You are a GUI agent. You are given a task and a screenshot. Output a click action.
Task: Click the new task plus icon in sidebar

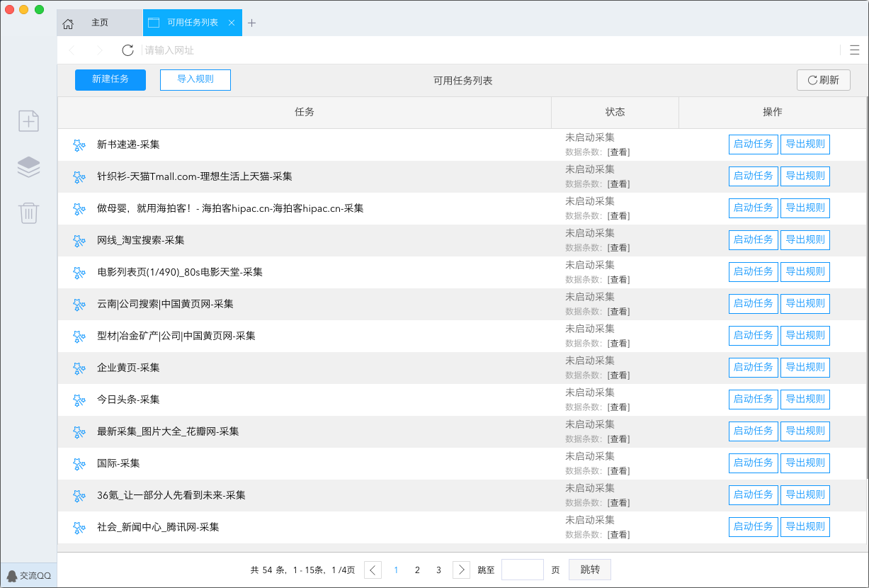(28, 121)
